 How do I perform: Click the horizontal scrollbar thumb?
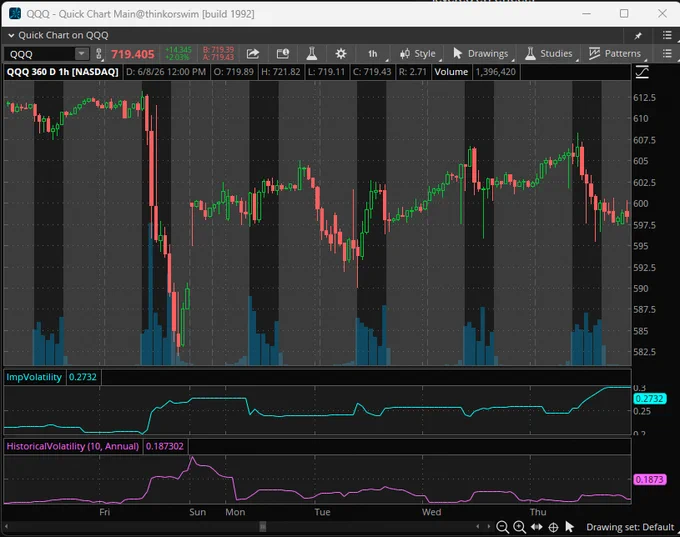(263, 527)
